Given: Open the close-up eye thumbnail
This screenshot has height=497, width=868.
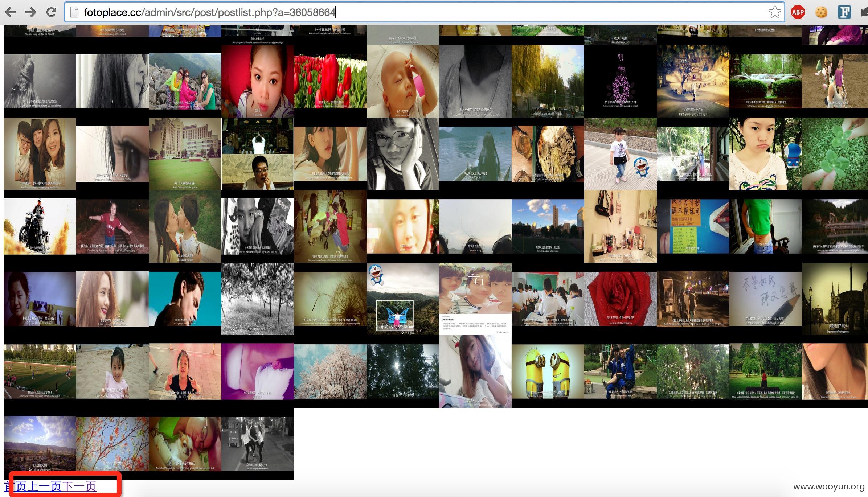Looking at the screenshot, I should [x=112, y=154].
